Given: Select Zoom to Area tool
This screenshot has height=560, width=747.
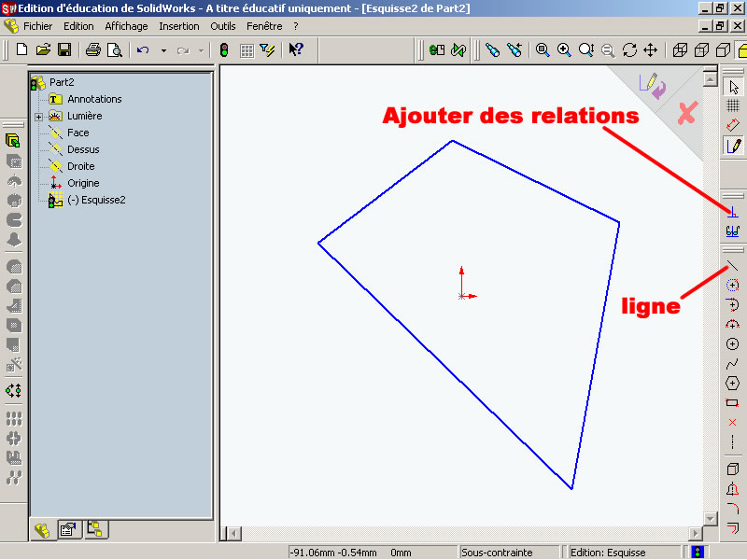Looking at the screenshot, I should (565, 49).
